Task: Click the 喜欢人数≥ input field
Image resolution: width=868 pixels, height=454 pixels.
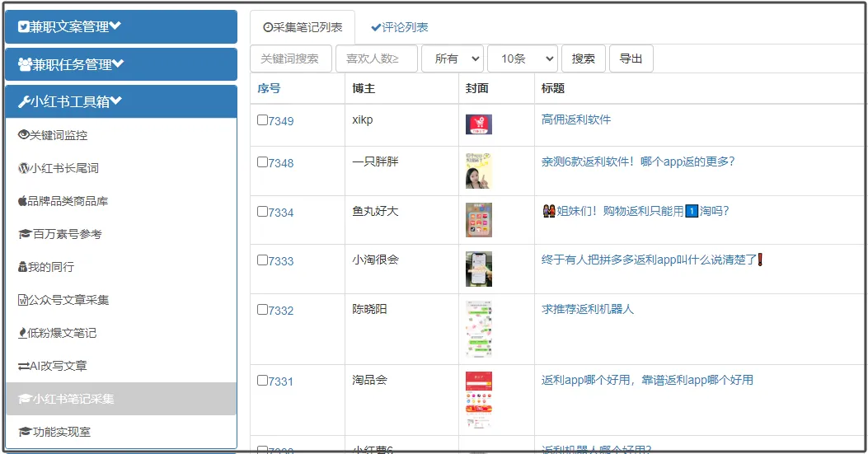Action: pos(377,59)
